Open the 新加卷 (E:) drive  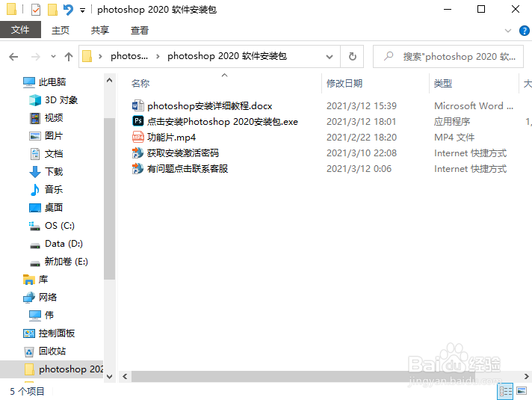66,262
